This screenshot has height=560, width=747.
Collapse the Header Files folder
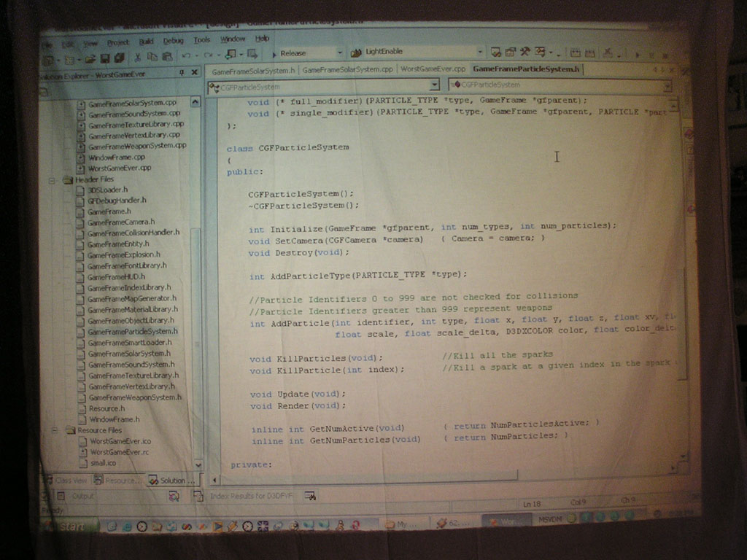(x=53, y=179)
